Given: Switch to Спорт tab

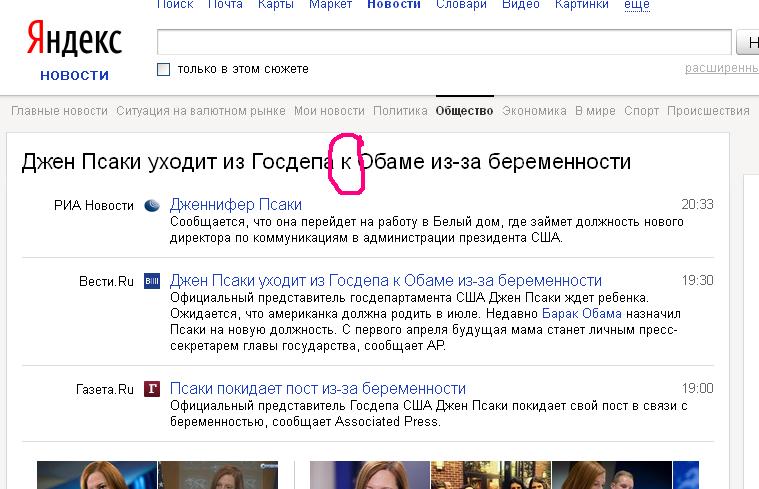Looking at the screenshot, I should coord(641,111).
